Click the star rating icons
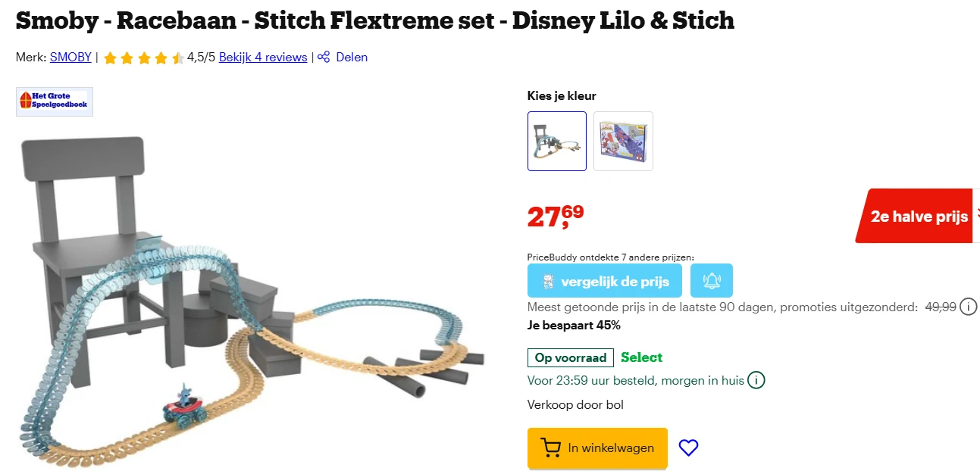Viewport: 980px width, 474px height. (x=143, y=58)
